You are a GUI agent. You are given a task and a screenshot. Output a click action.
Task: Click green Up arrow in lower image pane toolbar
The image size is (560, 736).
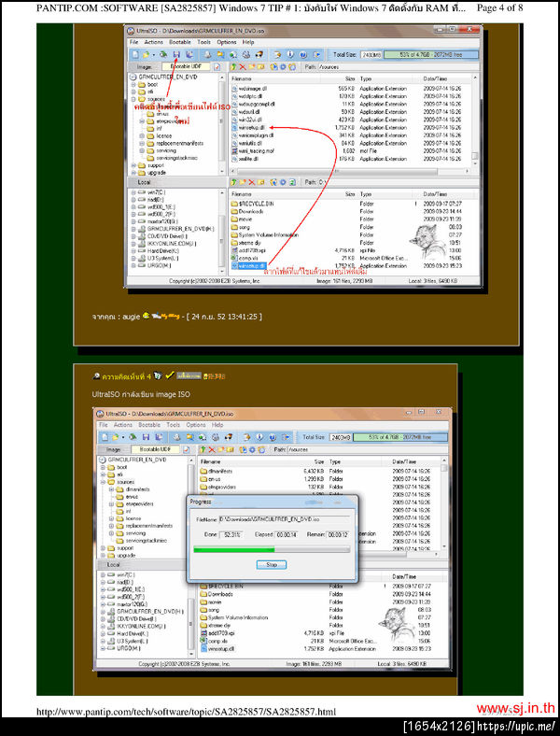[203, 449]
